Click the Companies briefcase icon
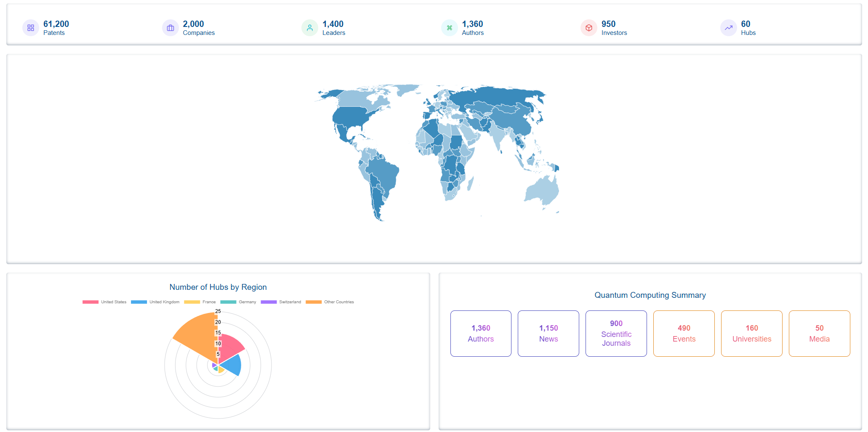The image size is (868, 432). coord(170,28)
